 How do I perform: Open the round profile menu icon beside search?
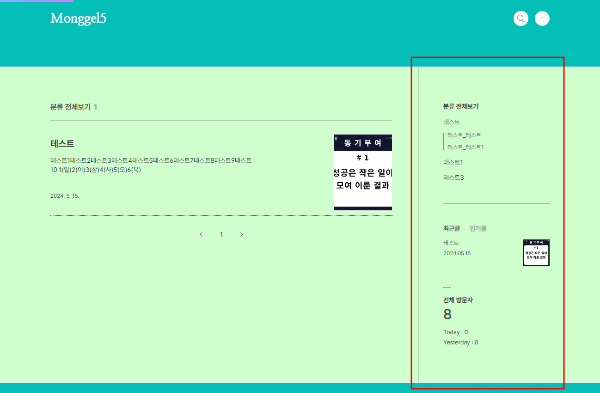[x=542, y=18]
